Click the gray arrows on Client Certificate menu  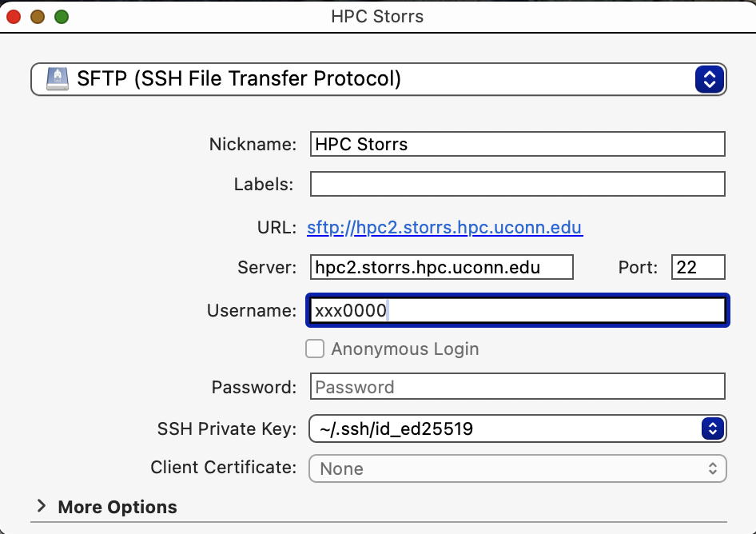coord(711,469)
